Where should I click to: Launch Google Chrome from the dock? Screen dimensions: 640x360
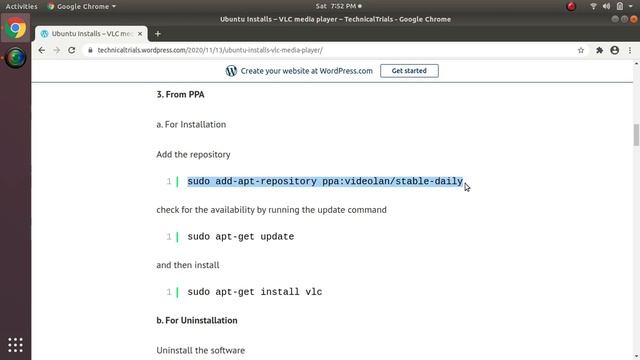[16, 28]
